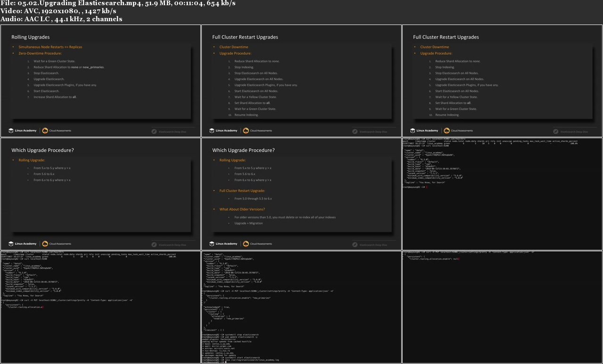Viewport: 603px width, 364px height.
Task: Click "No packages marked for update" output line
Action: (x=219, y=355)
